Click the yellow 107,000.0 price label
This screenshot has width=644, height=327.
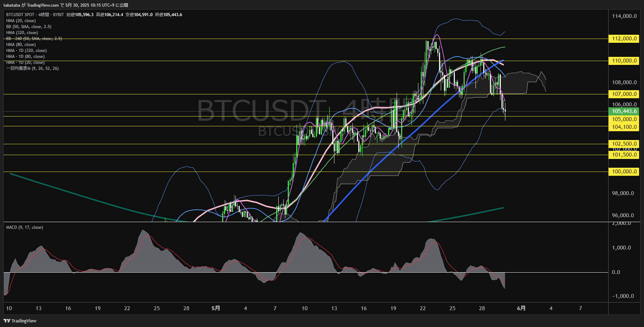pyautogui.click(x=624, y=94)
